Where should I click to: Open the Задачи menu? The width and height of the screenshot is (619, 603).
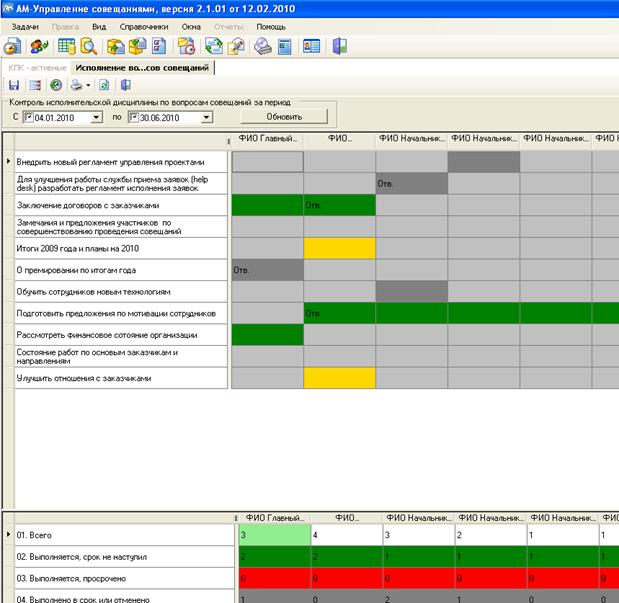[x=25, y=25]
